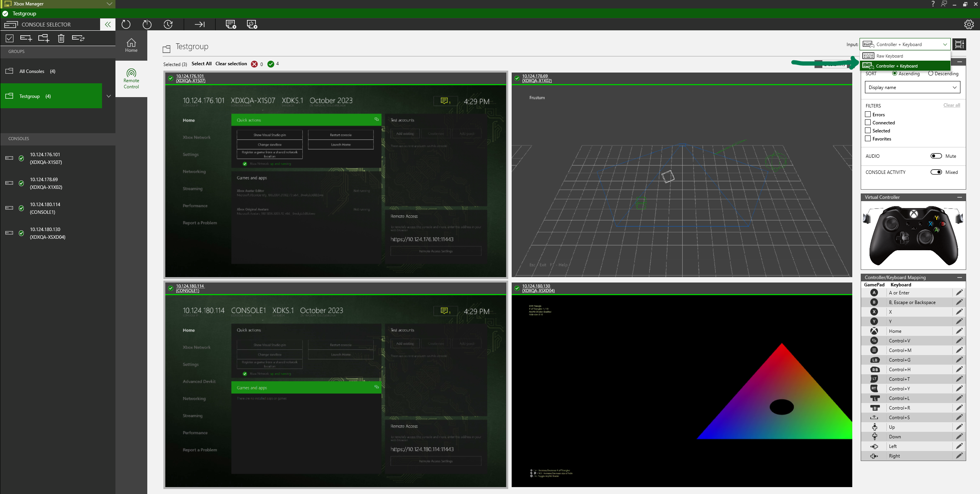Open the settings gear icon

[969, 25]
